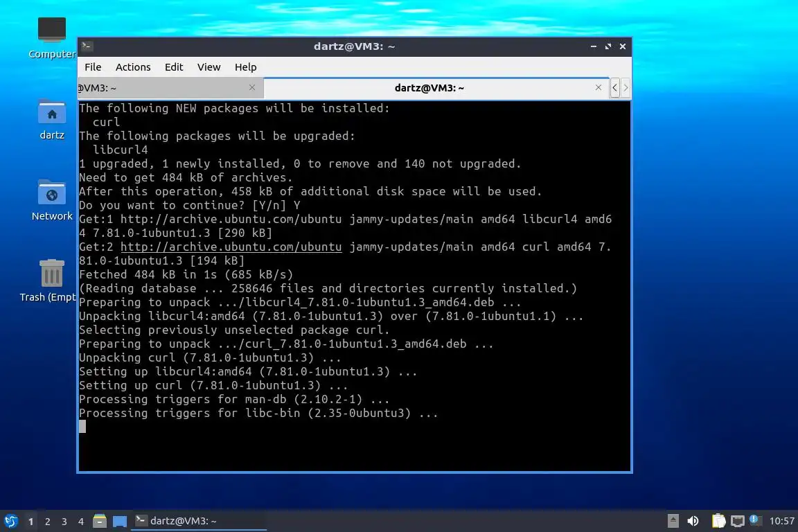
Task: Open the Help menu
Action: [x=245, y=67]
